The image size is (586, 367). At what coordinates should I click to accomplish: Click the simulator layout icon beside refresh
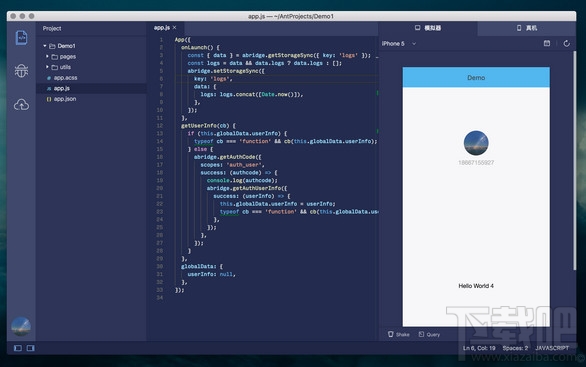pos(547,43)
